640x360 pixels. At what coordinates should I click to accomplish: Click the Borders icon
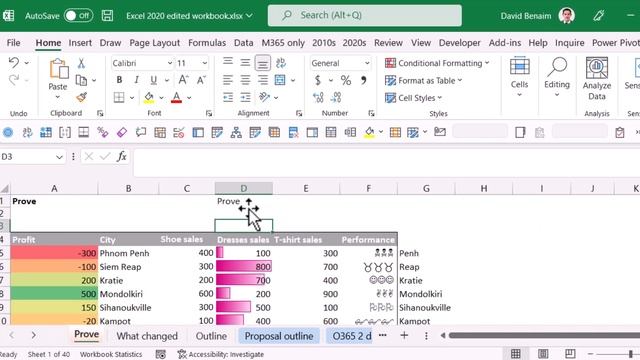click(119, 98)
